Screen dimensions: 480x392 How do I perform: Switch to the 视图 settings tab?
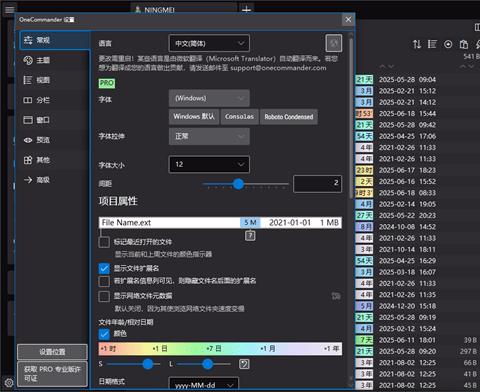pos(54,80)
